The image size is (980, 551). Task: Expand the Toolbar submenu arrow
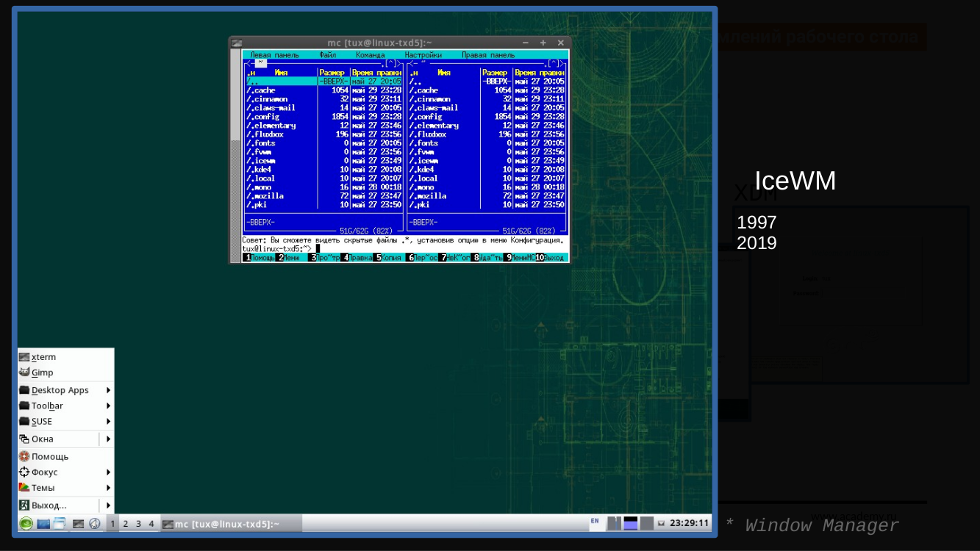pyautogui.click(x=108, y=406)
